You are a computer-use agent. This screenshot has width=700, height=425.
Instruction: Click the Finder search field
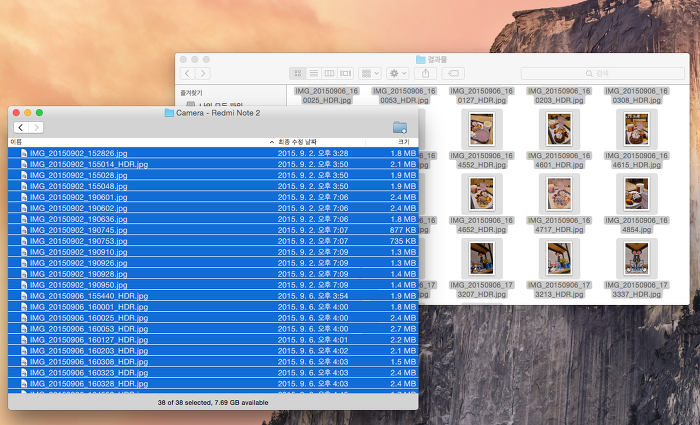click(603, 73)
